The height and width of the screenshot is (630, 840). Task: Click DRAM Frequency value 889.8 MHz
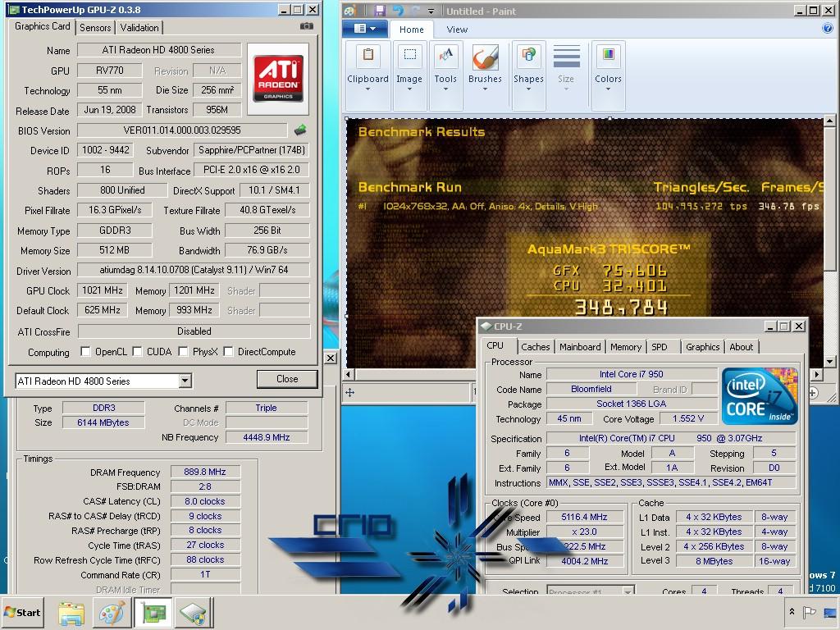point(205,472)
